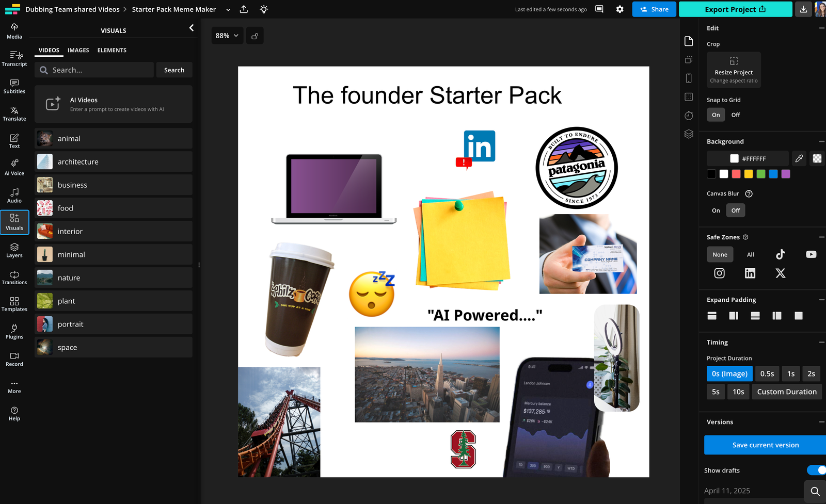Switch to the Images tab
This screenshot has width=826, height=504.
[78, 50]
